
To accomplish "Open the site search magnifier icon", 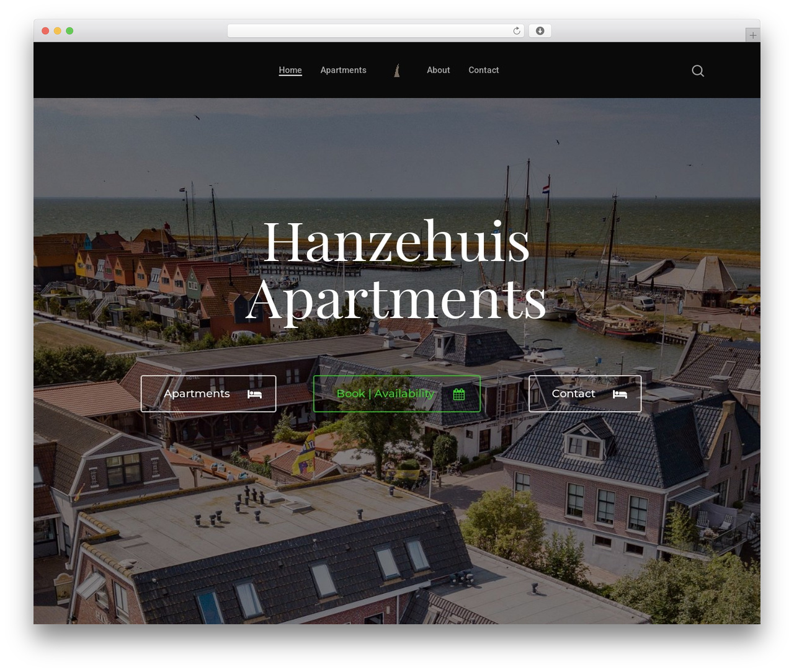I will (698, 71).
